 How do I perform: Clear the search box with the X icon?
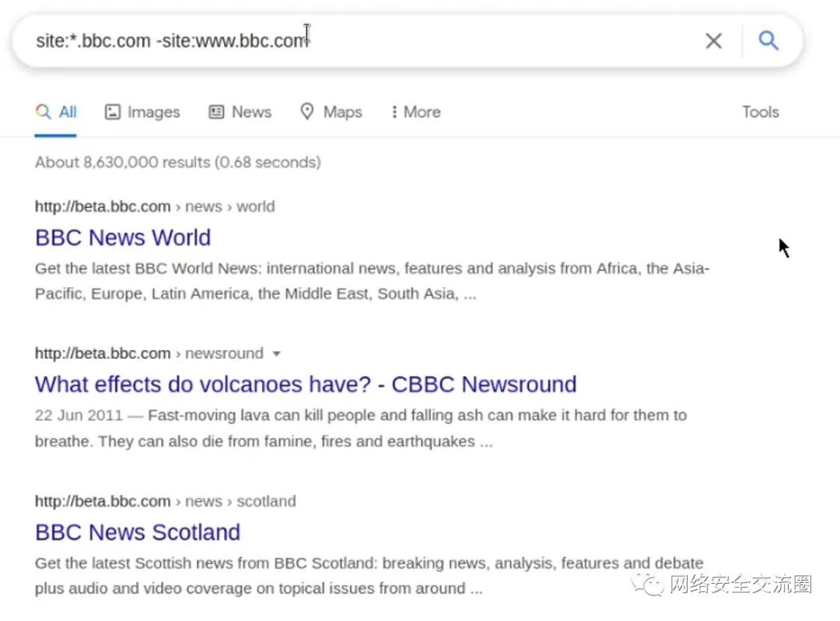[x=713, y=40]
